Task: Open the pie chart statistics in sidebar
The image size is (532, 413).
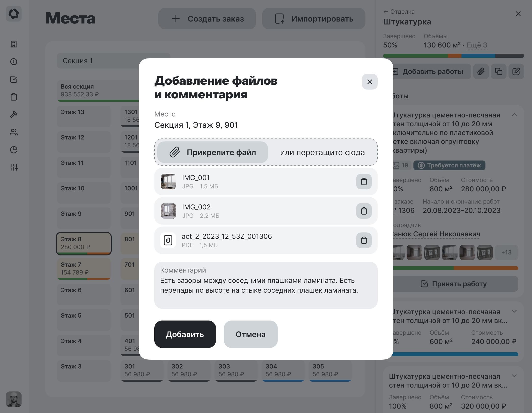Action: (14, 150)
